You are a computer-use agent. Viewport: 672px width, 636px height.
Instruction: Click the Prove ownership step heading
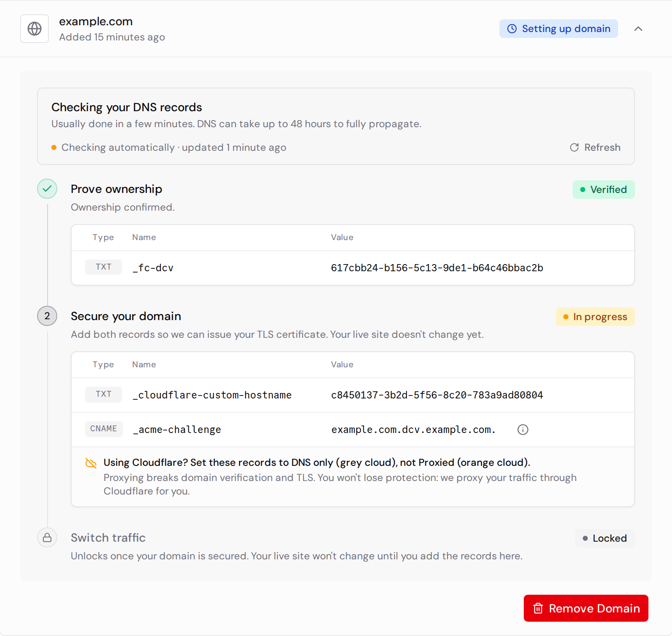point(116,189)
